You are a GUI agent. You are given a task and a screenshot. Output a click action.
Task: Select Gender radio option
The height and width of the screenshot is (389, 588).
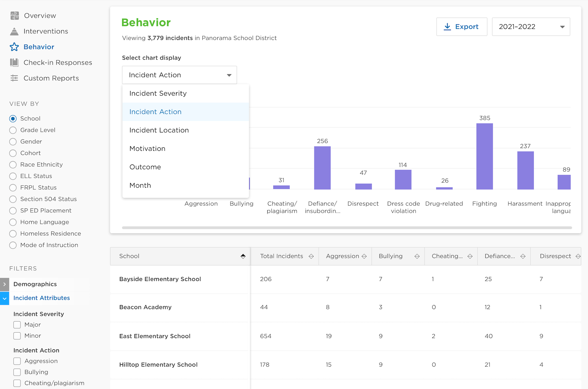pyautogui.click(x=13, y=141)
